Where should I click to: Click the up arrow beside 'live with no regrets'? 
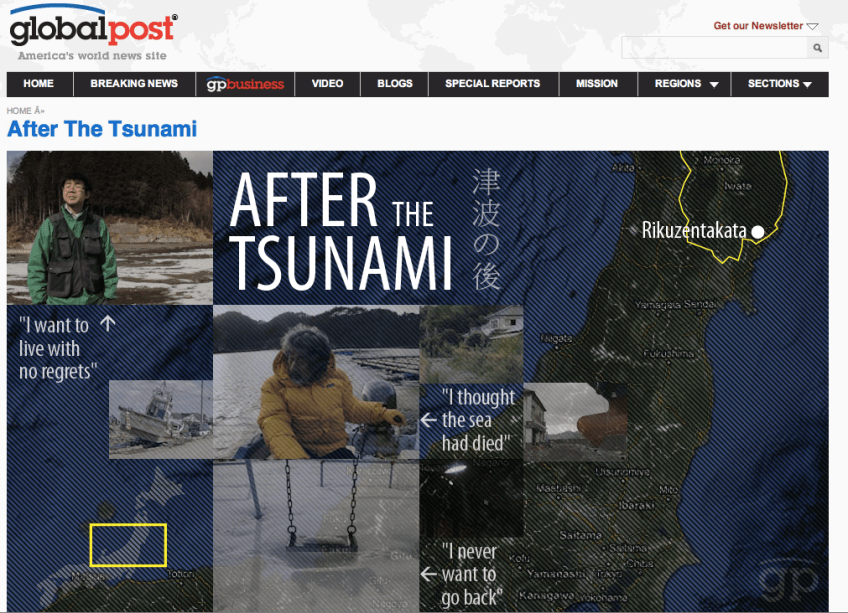click(108, 324)
